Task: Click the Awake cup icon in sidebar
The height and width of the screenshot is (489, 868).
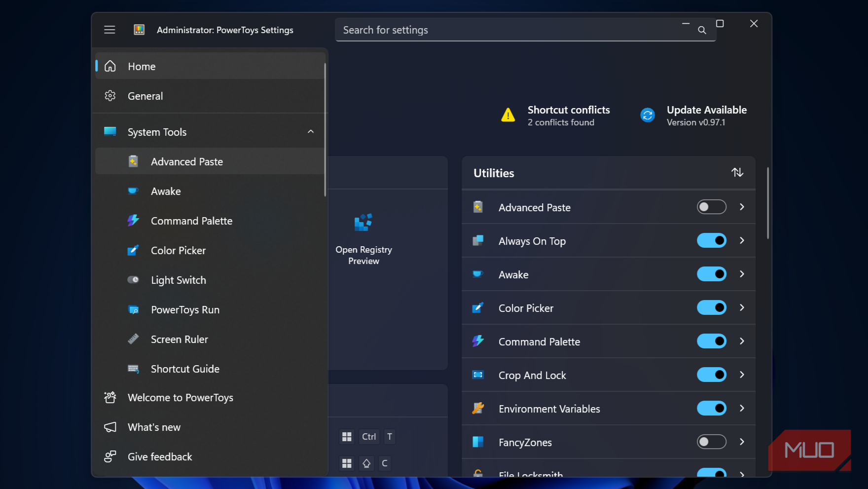Action: click(x=133, y=191)
